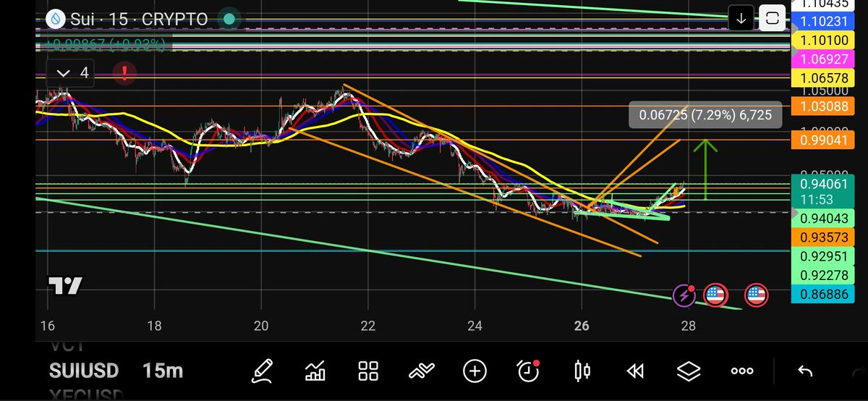Tap bold date 26 on the time axis

[x=582, y=326]
